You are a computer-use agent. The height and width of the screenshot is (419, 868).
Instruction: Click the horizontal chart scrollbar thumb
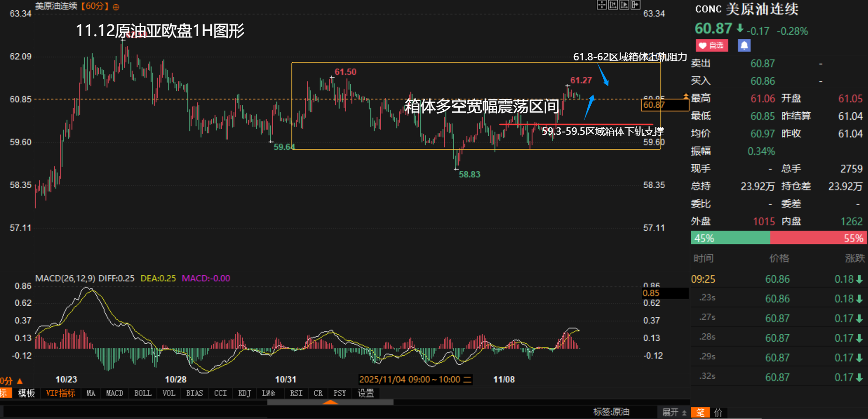coord(330,402)
